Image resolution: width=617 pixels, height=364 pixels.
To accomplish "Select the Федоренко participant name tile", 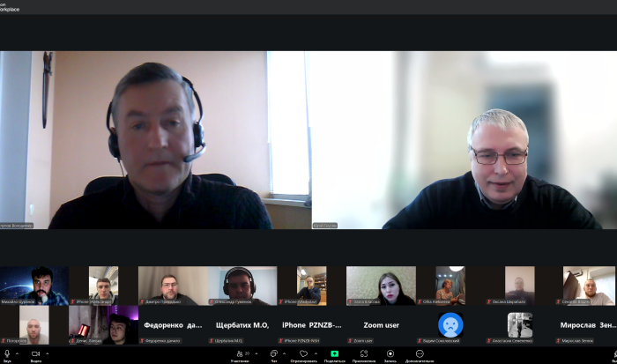I will pyautogui.click(x=173, y=325).
